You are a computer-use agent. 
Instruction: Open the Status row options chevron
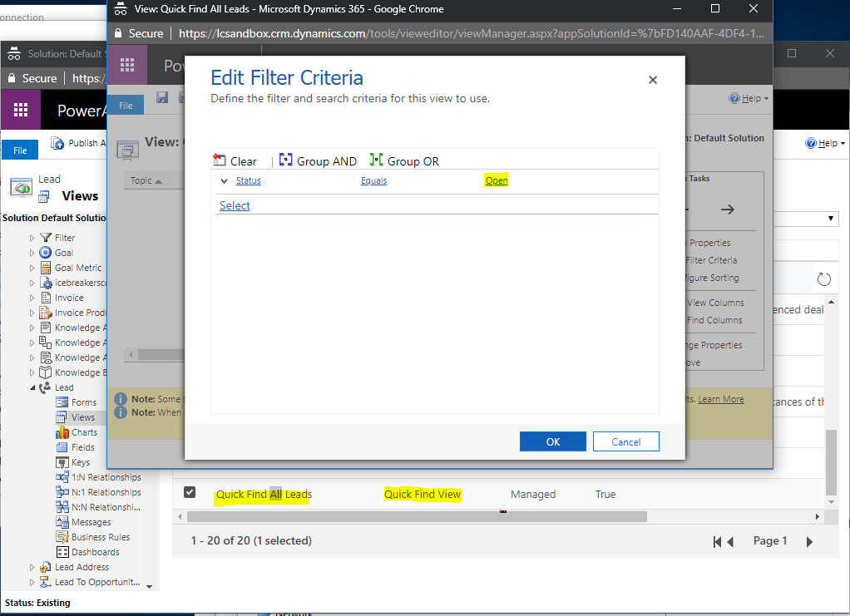[224, 181]
